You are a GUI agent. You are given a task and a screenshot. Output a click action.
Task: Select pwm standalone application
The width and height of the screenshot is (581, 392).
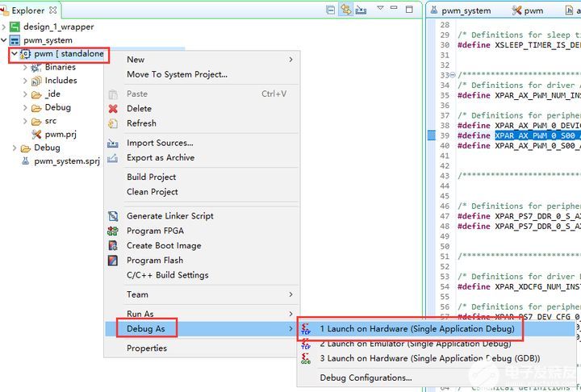click(69, 54)
